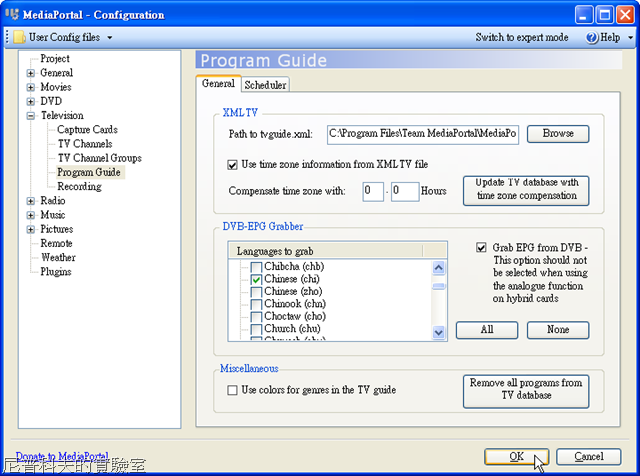640x476 pixels.
Task: Expand the General tree node
Action: pos(31,73)
